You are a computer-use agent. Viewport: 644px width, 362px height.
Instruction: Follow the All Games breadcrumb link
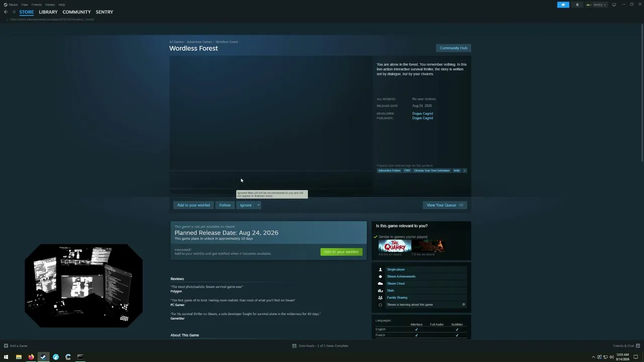click(x=176, y=42)
